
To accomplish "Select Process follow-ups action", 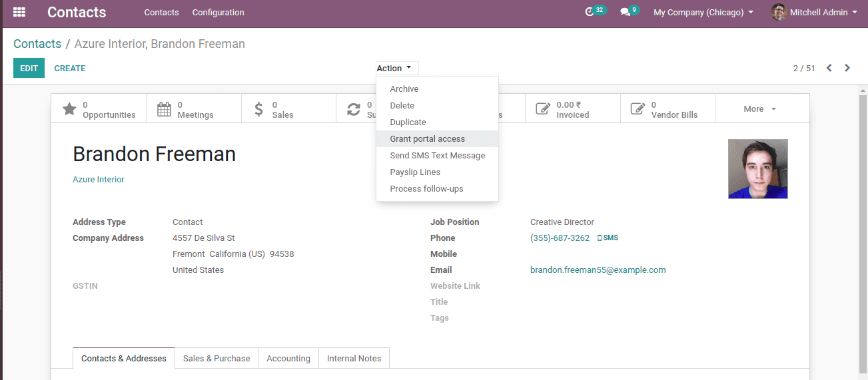I will click(437, 188).
